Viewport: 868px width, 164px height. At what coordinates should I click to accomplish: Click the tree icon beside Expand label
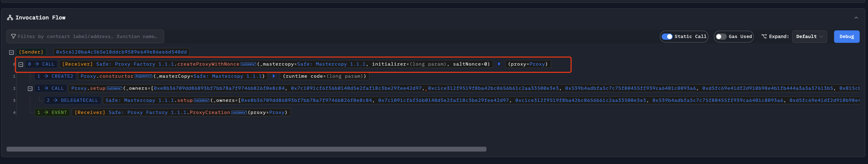(x=764, y=36)
